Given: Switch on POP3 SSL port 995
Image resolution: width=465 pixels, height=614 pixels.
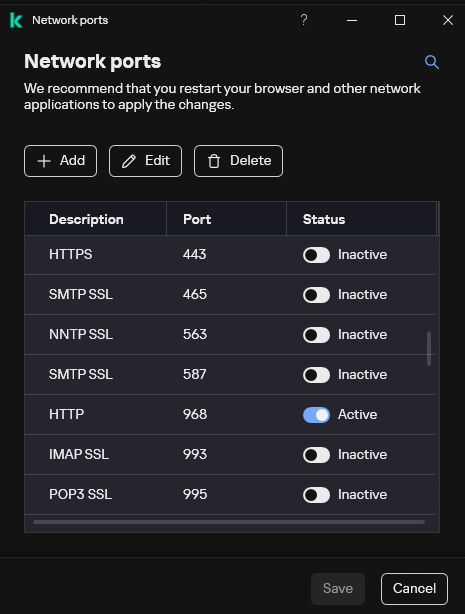Looking at the screenshot, I should point(316,495).
